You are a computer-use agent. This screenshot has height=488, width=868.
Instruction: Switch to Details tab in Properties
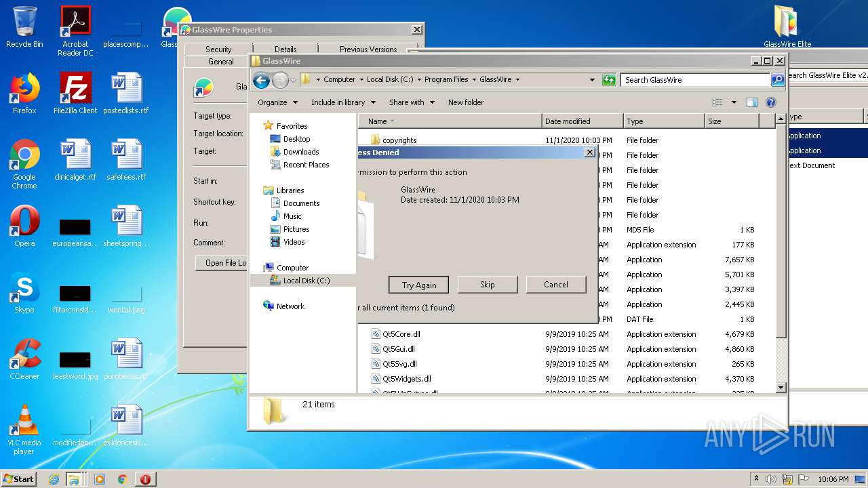click(285, 49)
